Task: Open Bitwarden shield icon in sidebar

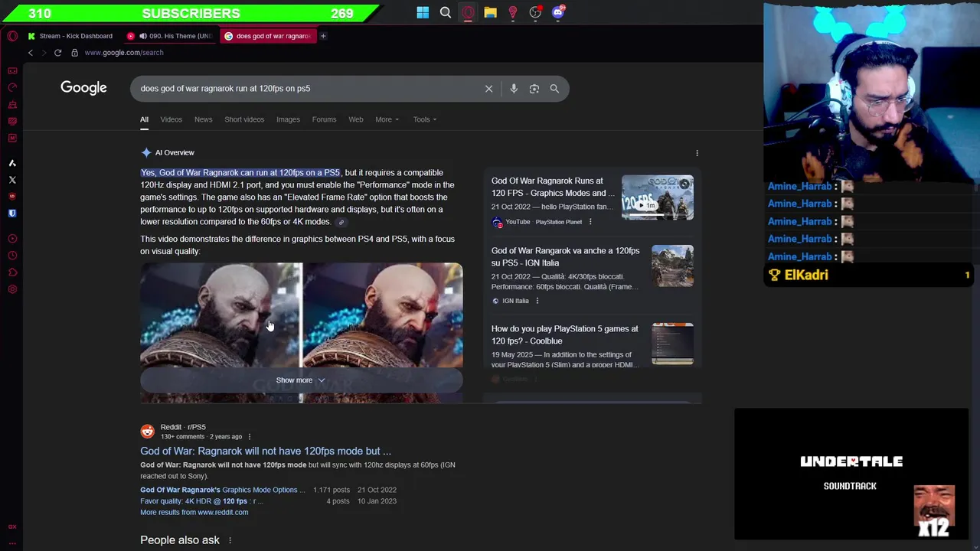Action: coord(12,214)
